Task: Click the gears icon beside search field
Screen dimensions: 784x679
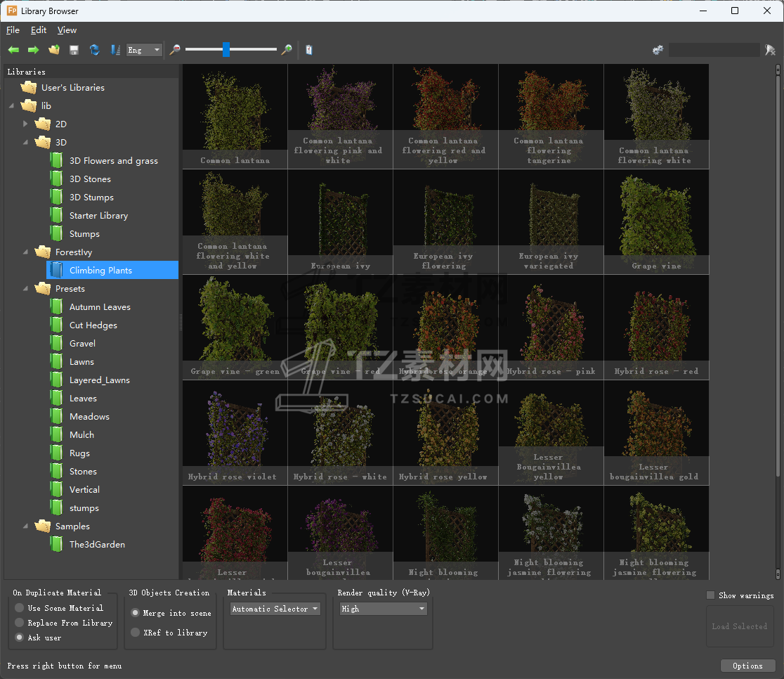Action: point(658,50)
